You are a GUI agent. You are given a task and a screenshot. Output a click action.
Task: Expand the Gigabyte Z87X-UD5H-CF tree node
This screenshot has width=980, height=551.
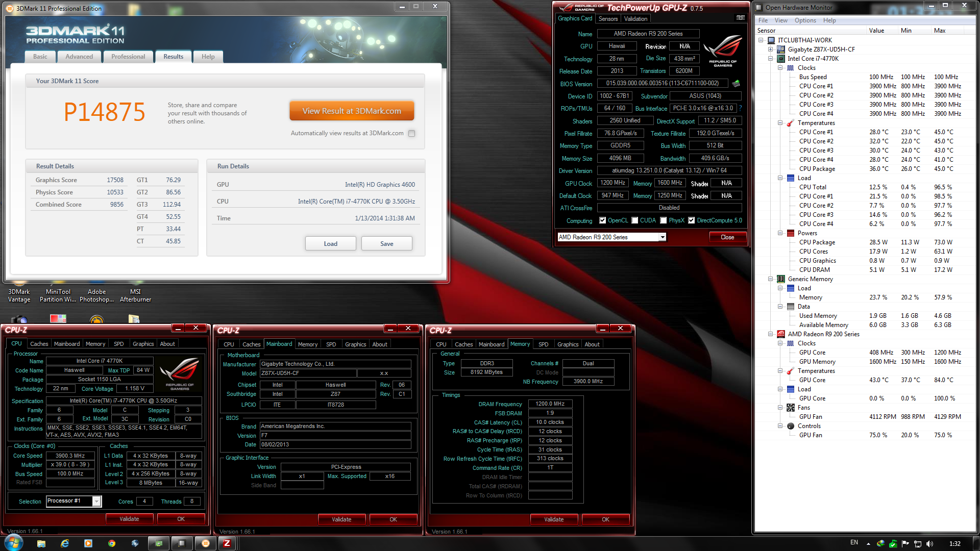[x=771, y=49]
